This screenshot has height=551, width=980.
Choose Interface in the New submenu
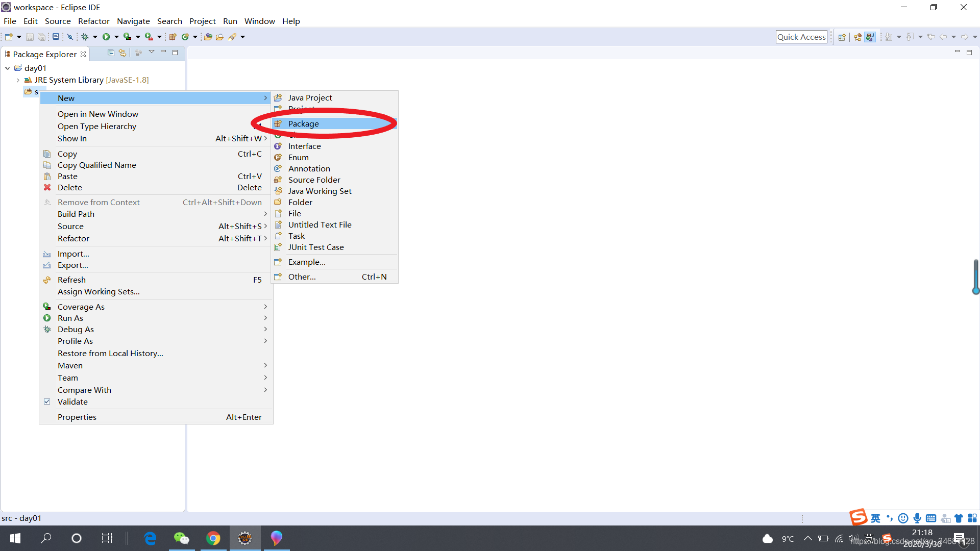coord(334,146)
